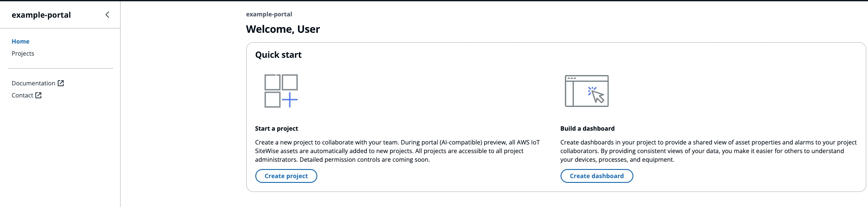Click the Start a project heading text
The width and height of the screenshot is (868, 207).
pyautogui.click(x=276, y=129)
